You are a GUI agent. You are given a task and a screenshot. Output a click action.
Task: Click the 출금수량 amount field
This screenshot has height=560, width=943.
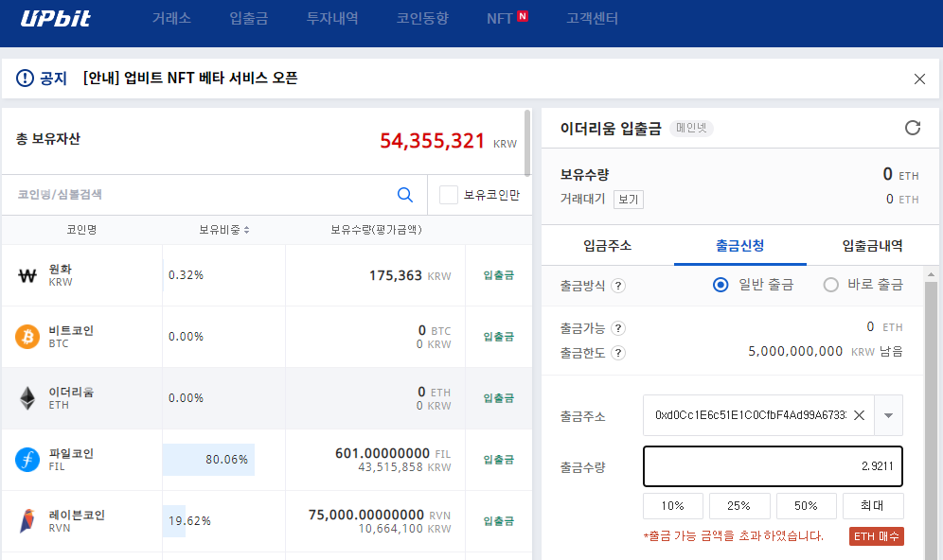point(773,466)
